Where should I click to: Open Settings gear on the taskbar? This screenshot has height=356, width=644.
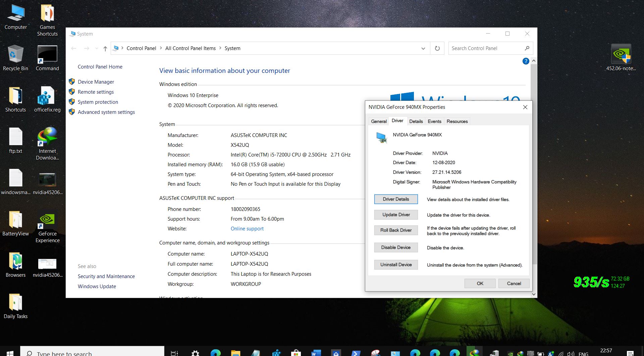pyautogui.click(x=195, y=353)
